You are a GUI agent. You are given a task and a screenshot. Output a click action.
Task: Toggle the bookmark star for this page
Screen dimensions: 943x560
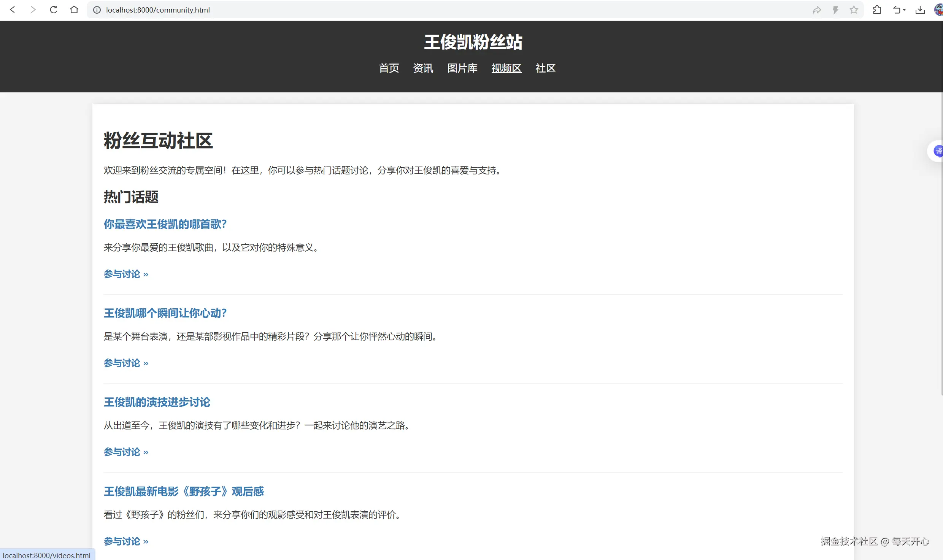(854, 10)
